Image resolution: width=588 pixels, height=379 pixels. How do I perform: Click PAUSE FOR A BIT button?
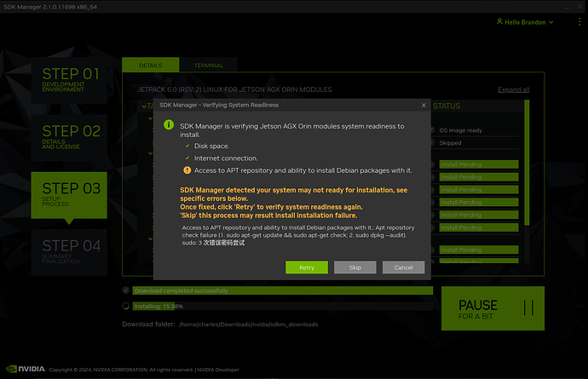click(493, 308)
